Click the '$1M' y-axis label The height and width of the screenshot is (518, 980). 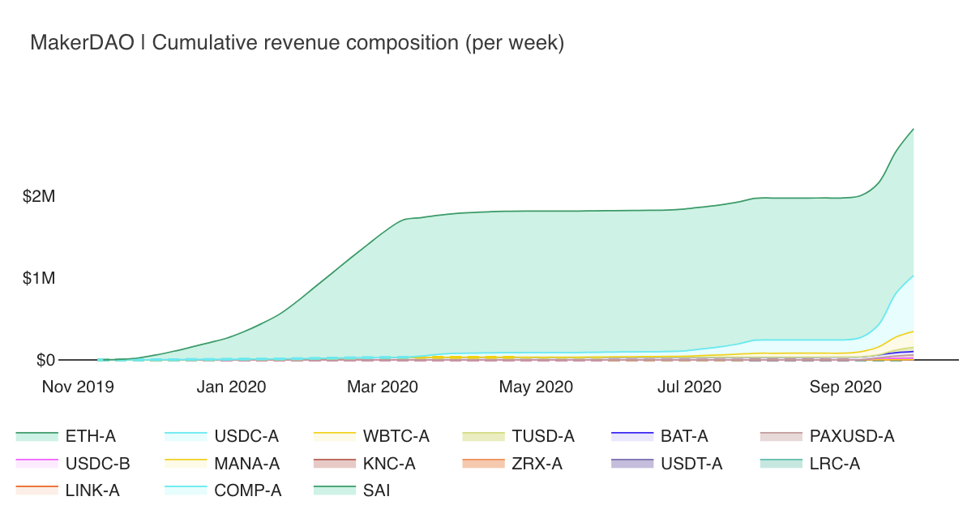(x=39, y=278)
